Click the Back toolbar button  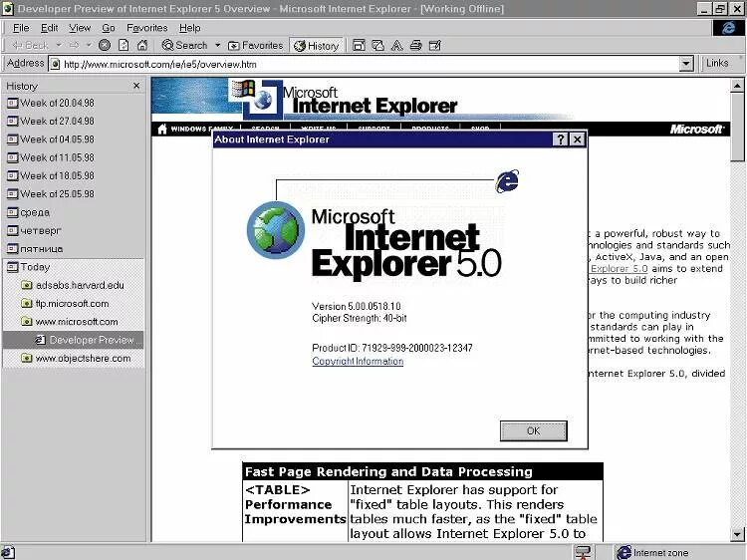(30, 45)
